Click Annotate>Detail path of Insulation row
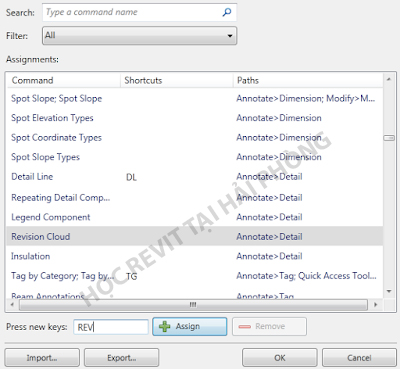Viewport: 400px width, 369px height. pyautogui.click(x=269, y=256)
